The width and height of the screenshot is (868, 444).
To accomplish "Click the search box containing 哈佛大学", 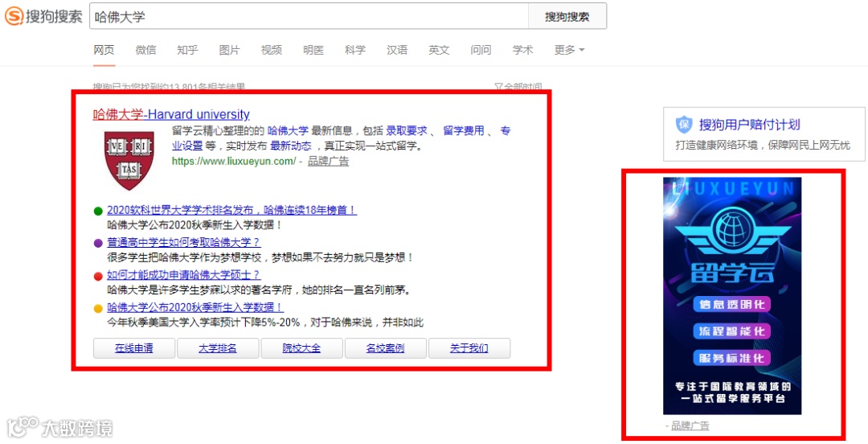I will click(309, 16).
